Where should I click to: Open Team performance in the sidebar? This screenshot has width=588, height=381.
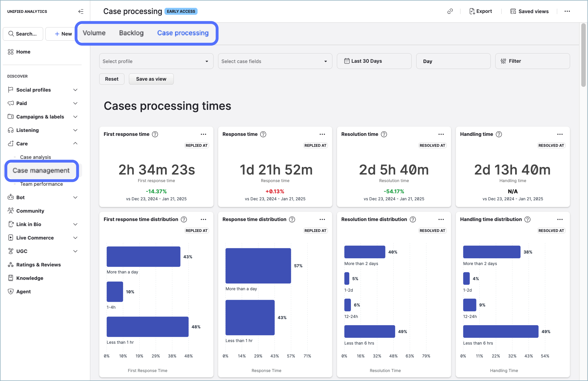(x=41, y=184)
